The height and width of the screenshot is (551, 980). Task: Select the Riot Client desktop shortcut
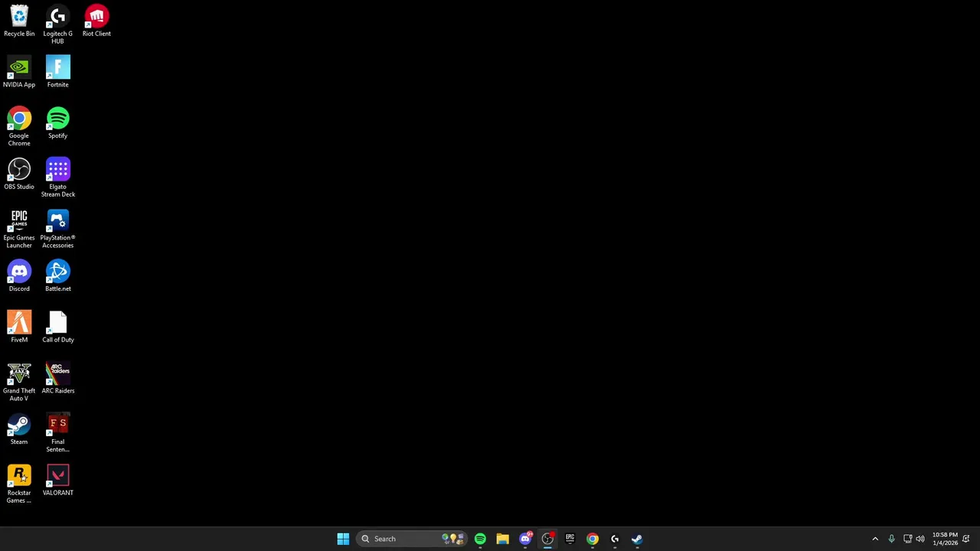point(96,21)
